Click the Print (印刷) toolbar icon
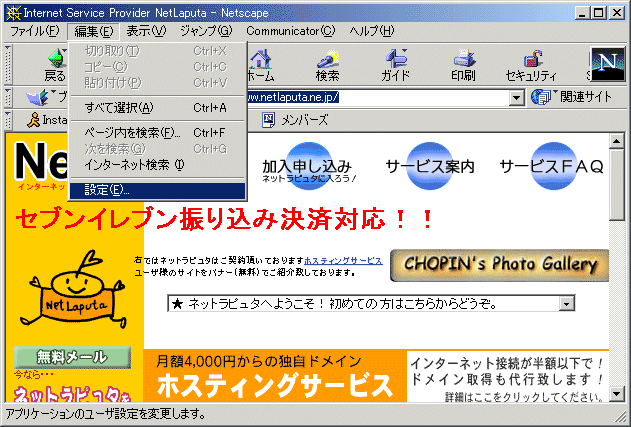Screen dimensions: 631x427 463,64
